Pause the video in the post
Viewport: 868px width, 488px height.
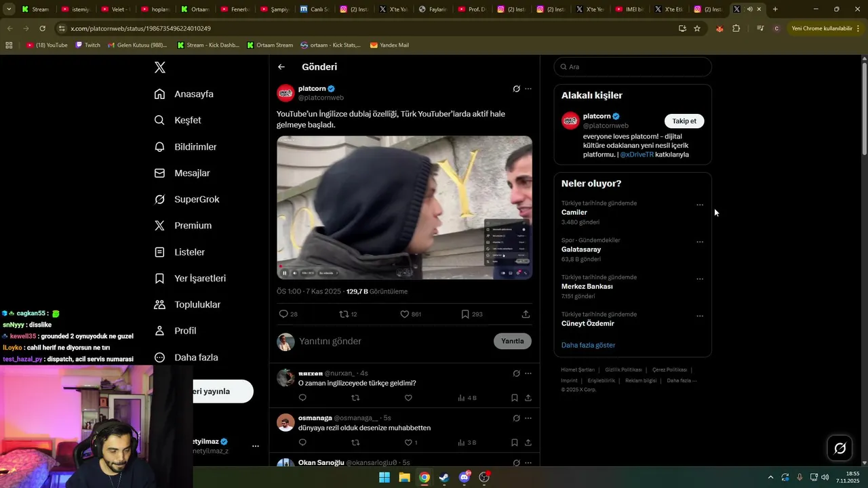pos(285,273)
